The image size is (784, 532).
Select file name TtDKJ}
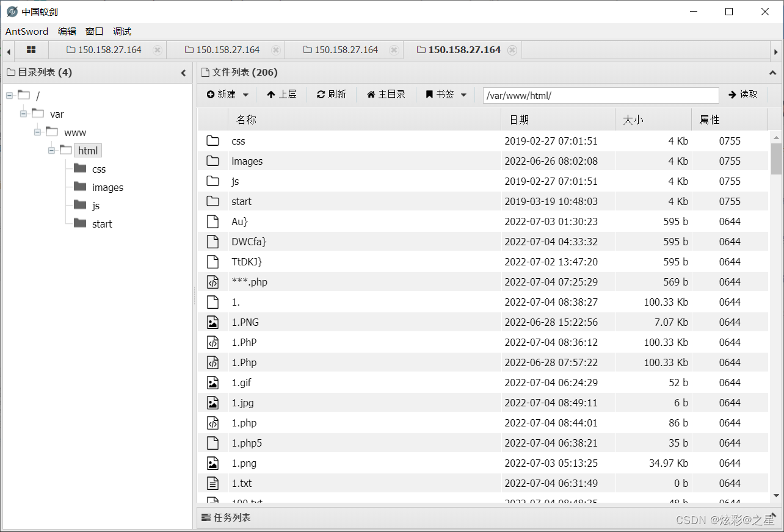pyautogui.click(x=247, y=262)
